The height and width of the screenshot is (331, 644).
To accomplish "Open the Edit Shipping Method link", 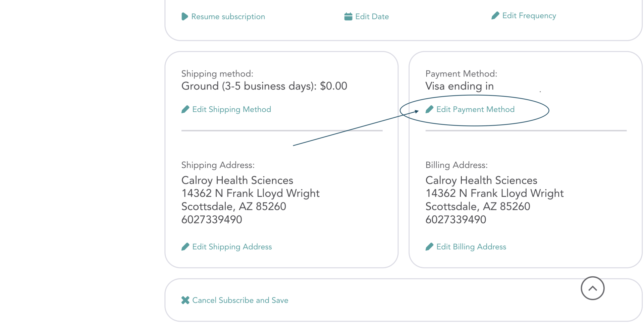I will [x=231, y=109].
